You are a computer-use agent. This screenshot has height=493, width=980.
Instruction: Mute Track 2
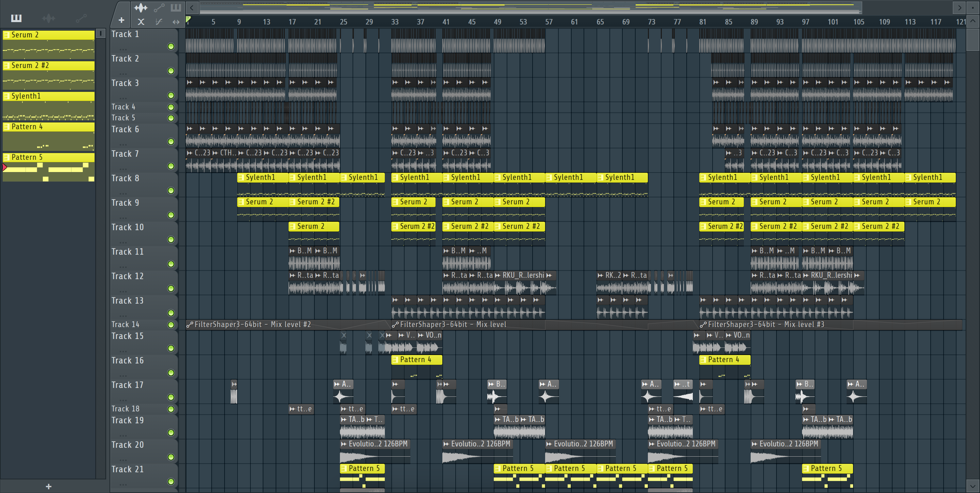(171, 71)
